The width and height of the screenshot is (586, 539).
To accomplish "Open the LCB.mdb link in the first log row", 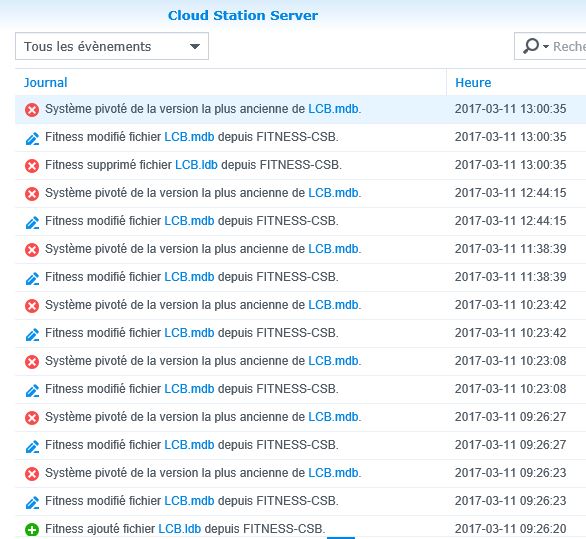I will coord(333,109).
